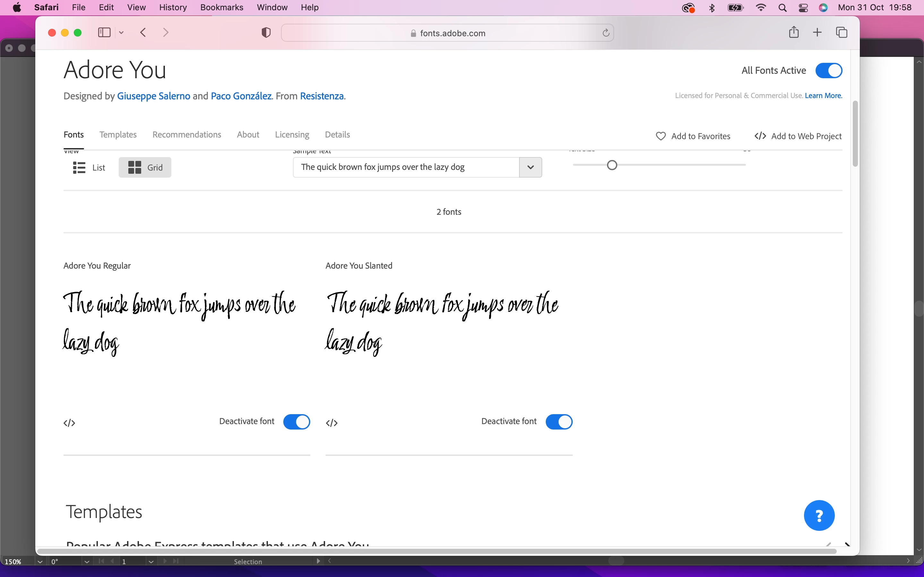
Task: Reload the page with refresh icon
Action: click(605, 33)
